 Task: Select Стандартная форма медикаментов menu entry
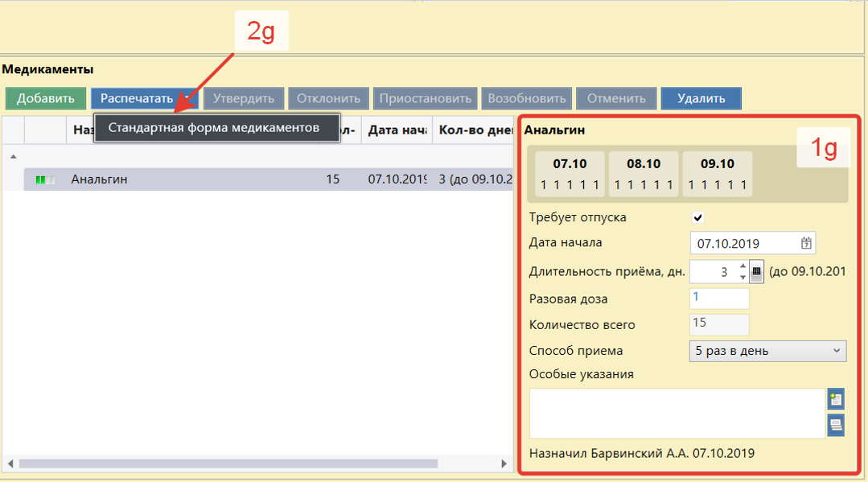(x=214, y=128)
